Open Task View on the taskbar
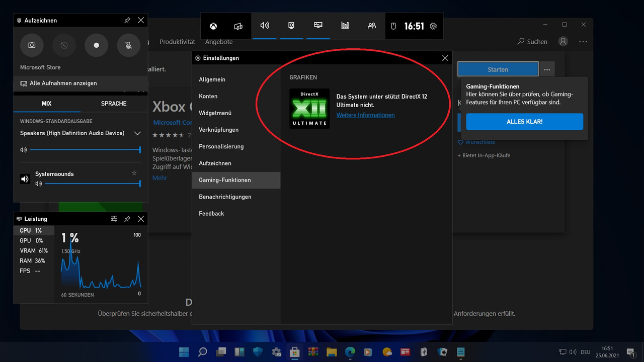Viewport: 644px width, 362px height. coord(221,351)
